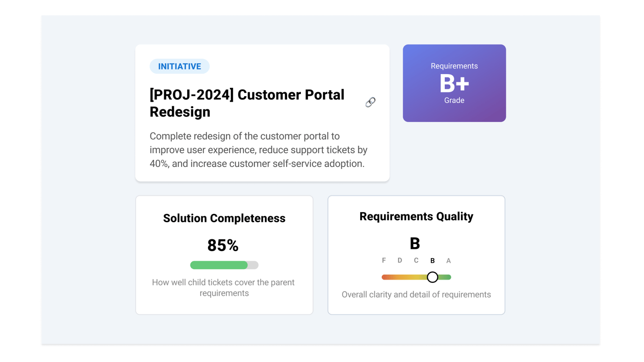The width and height of the screenshot is (644, 362).
Task: Click the circular handle on the grade slider
Action: 432,277
